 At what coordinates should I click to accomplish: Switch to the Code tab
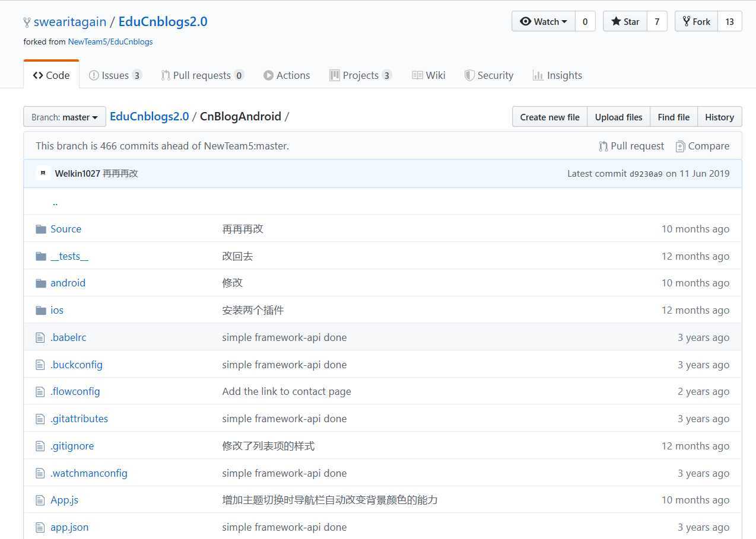[51, 75]
